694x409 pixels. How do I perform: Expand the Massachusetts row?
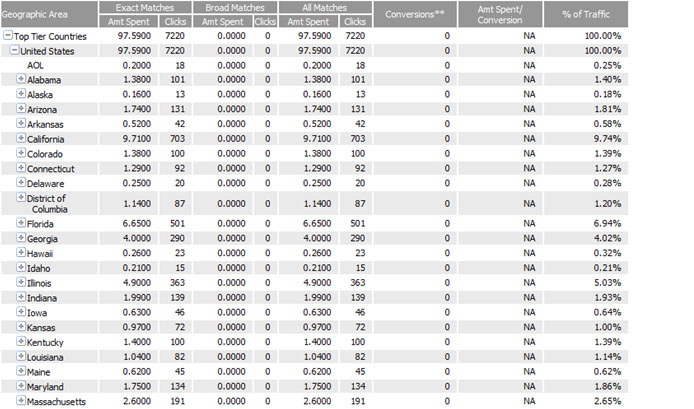point(21,401)
